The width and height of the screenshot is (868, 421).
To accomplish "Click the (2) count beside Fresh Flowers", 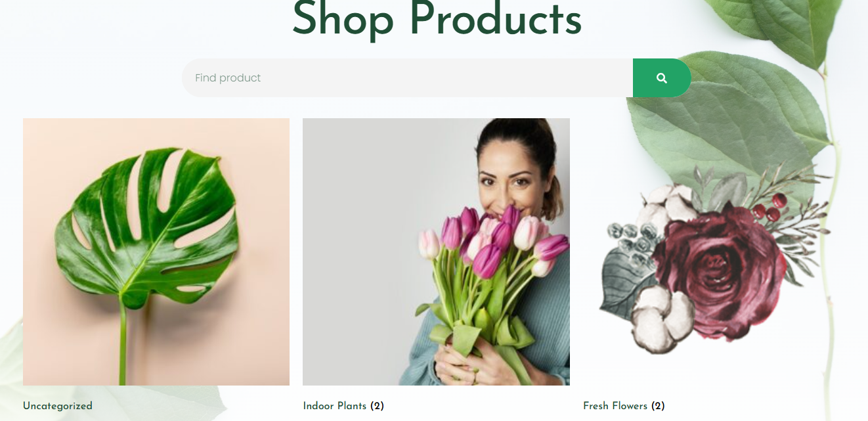I will [658, 406].
